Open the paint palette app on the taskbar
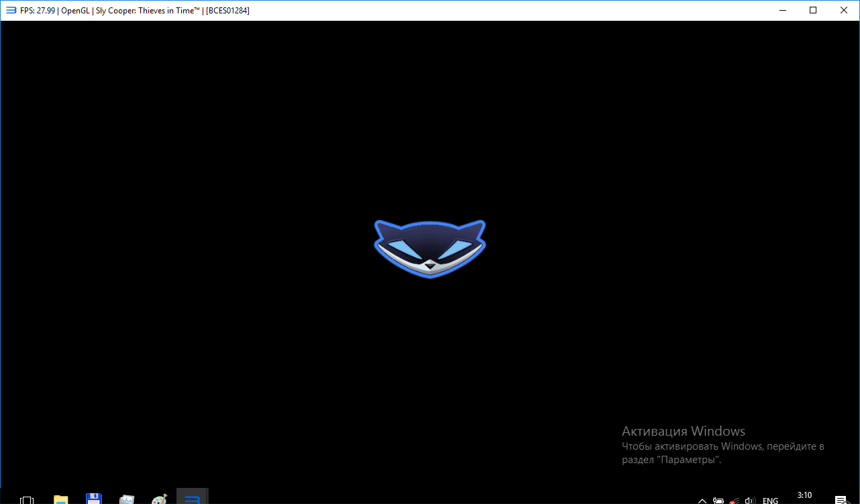The height and width of the screenshot is (504, 860). click(159, 499)
